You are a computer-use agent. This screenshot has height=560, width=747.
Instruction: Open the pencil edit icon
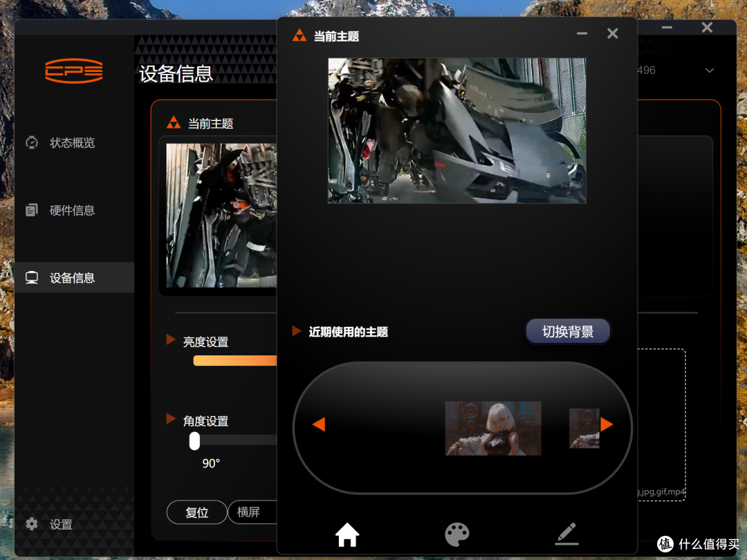coord(567,534)
